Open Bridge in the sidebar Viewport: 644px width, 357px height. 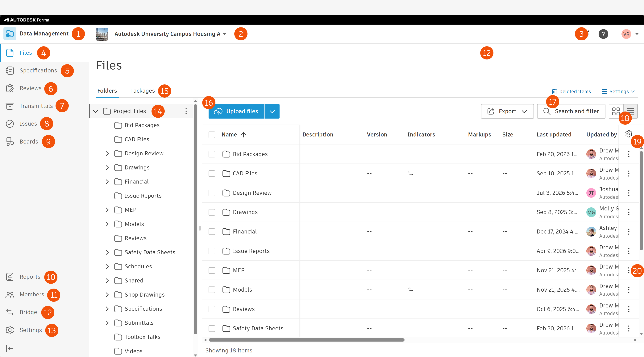tap(28, 312)
